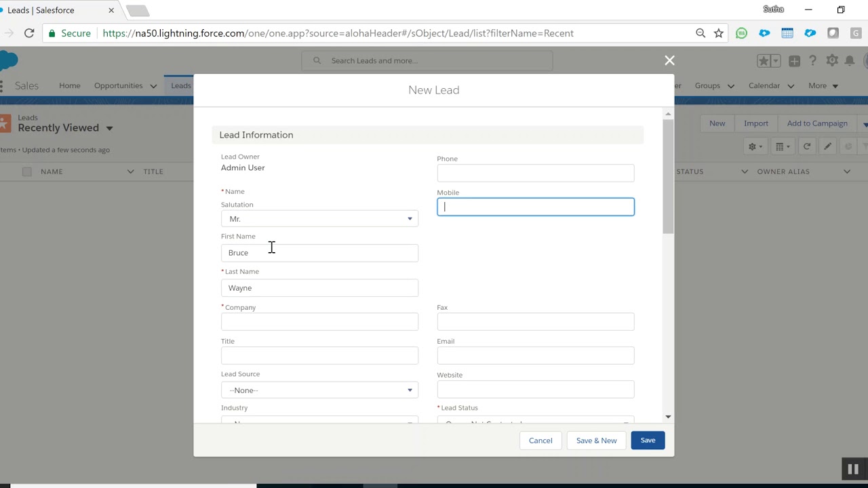Open the Help question mark icon

tap(812, 61)
